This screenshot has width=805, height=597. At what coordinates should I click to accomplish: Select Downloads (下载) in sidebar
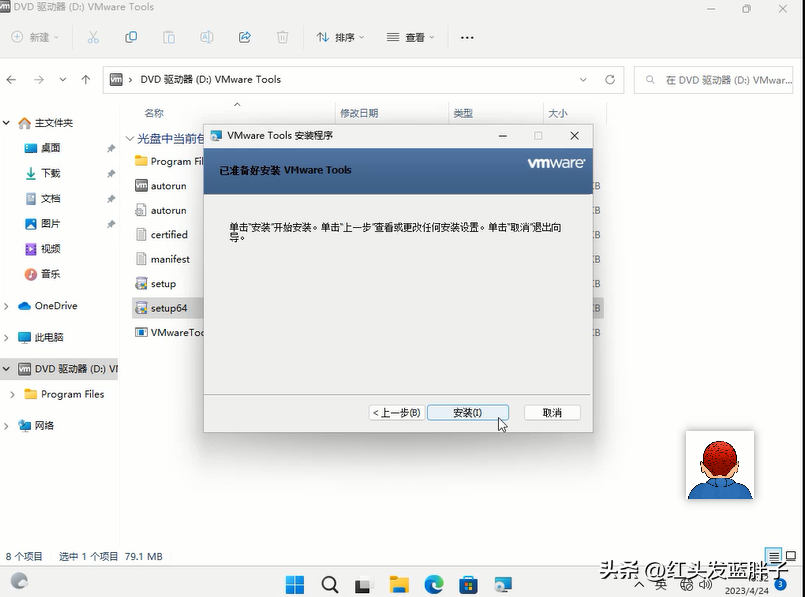[x=50, y=173]
